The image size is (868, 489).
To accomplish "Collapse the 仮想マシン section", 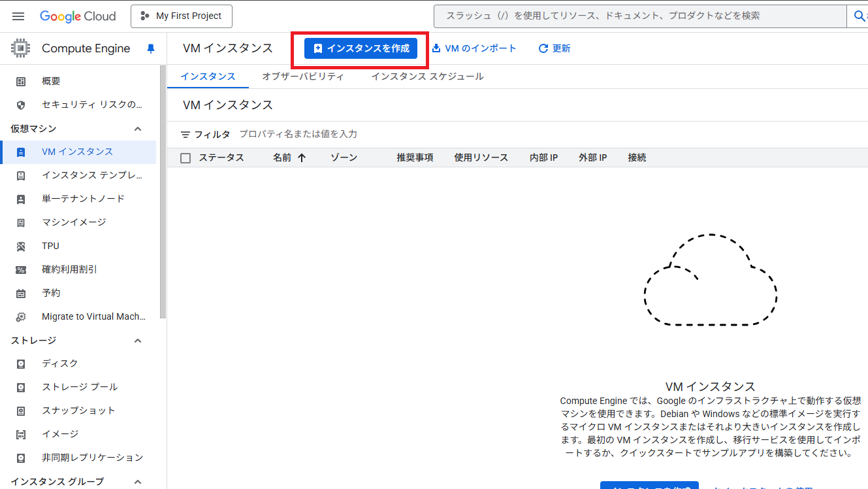I will click(x=138, y=129).
